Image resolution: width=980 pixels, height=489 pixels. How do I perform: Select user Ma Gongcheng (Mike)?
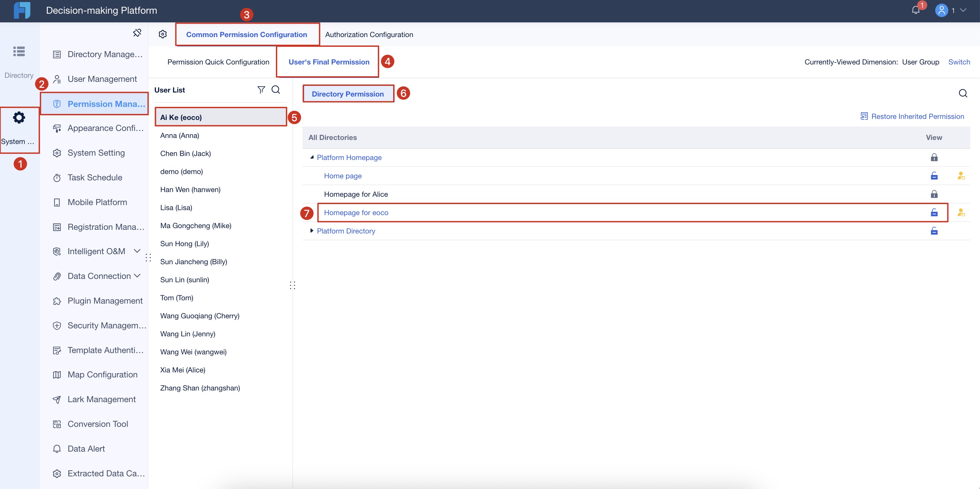point(221,226)
